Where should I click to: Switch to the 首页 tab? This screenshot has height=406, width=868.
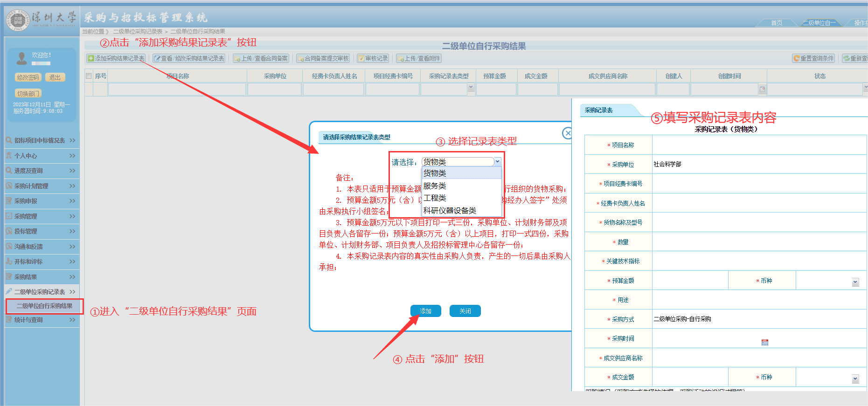(776, 23)
